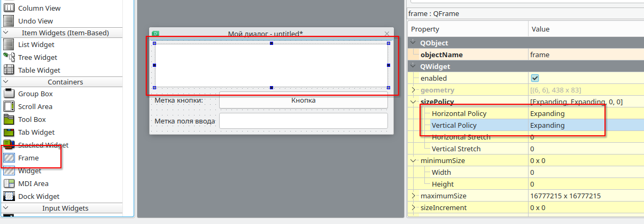This screenshot has width=644, height=224.
Task: Close the Мой диалог form window
Action: 387,34
